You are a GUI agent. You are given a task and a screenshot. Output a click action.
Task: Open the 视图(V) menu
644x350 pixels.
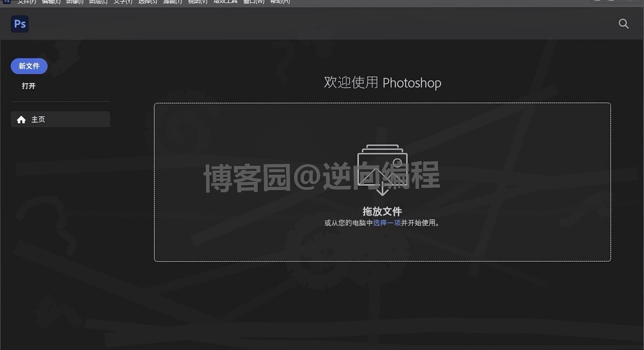click(x=198, y=2)
